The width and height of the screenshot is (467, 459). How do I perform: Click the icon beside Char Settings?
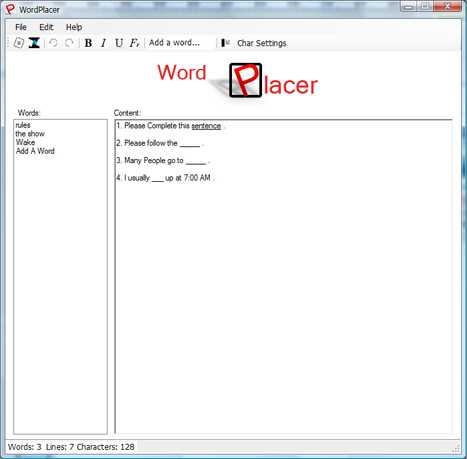[226, 43]
